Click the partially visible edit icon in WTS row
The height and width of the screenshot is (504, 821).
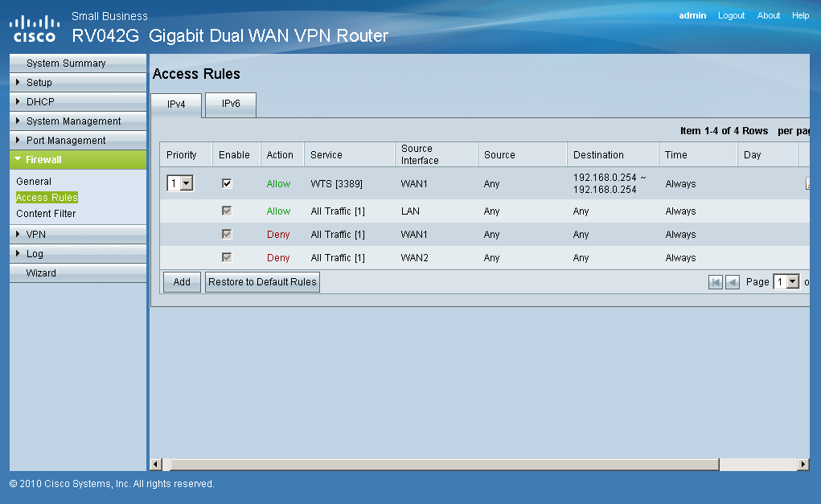(x=807, y=184)
